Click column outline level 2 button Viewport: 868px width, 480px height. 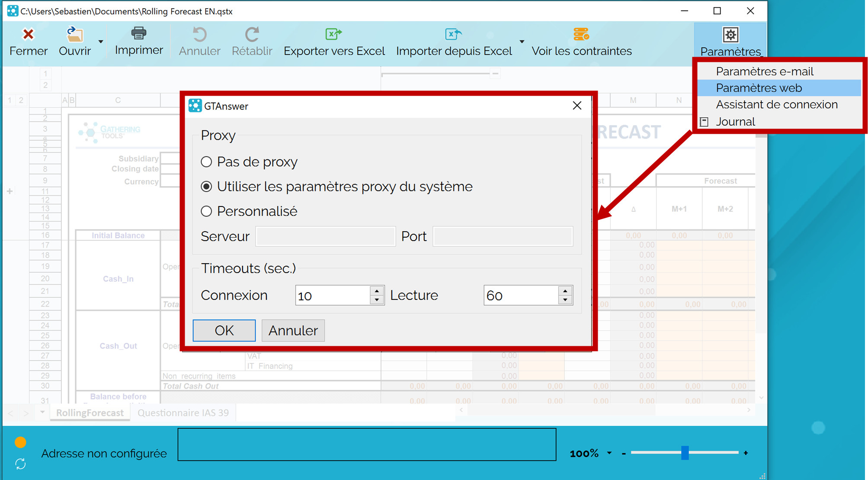(x=45, y=85)
